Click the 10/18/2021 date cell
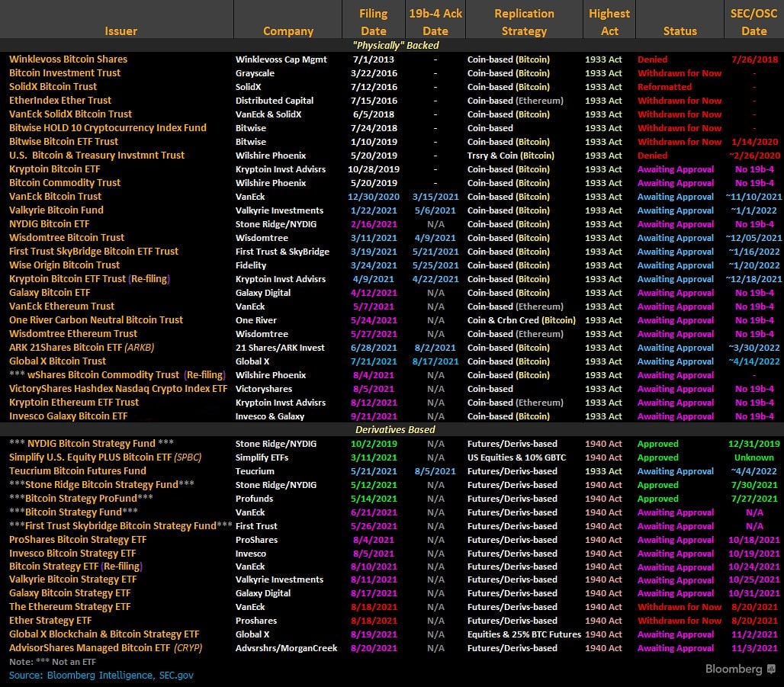The width and height of the screenshot is (784, 687). [x=754, y=540]
